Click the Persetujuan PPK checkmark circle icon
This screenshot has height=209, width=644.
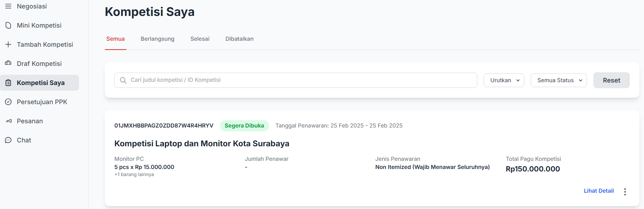(8, 102)
